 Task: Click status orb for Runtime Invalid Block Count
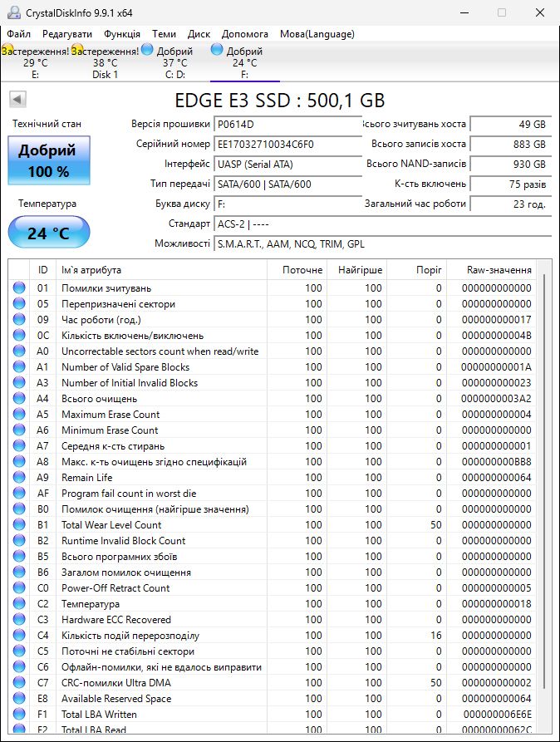19,540
